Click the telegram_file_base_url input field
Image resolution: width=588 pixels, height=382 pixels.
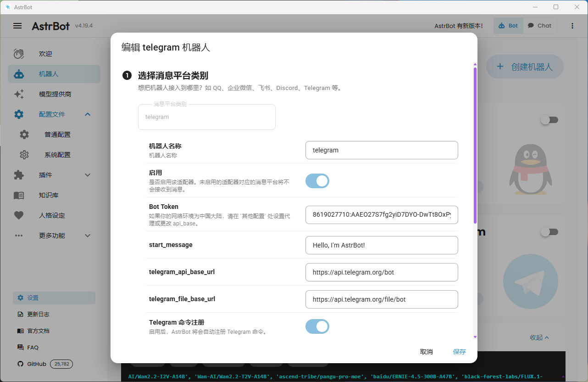pos(382,299)
